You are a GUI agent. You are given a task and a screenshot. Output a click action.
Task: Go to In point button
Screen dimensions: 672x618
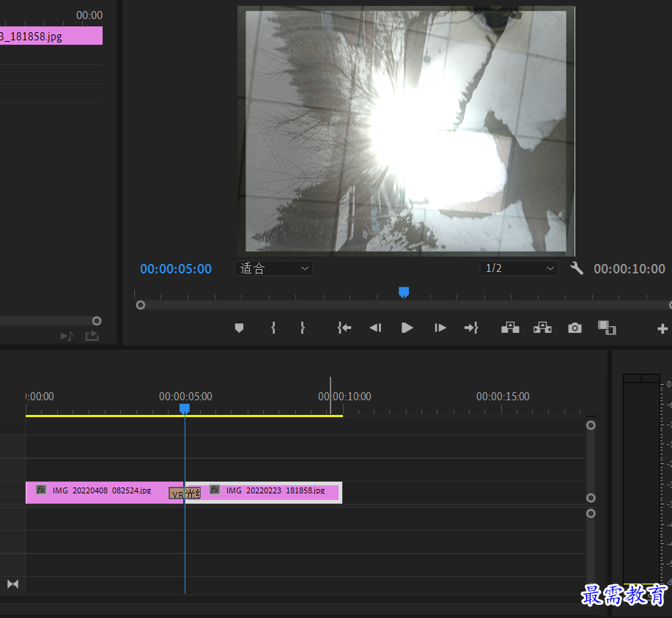click(x=344, y=328)
